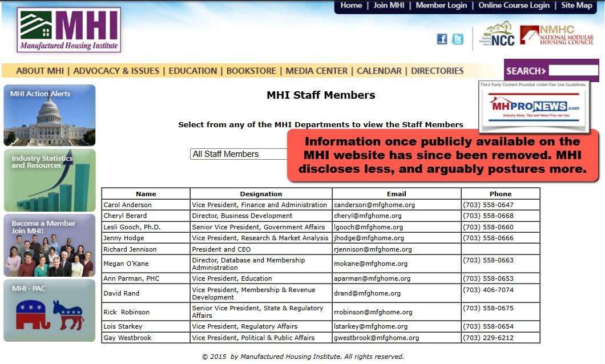Screen dimensions: 605x364
Task: Click email aparman@mfghome.org
Action: click(x=372, y=278)
